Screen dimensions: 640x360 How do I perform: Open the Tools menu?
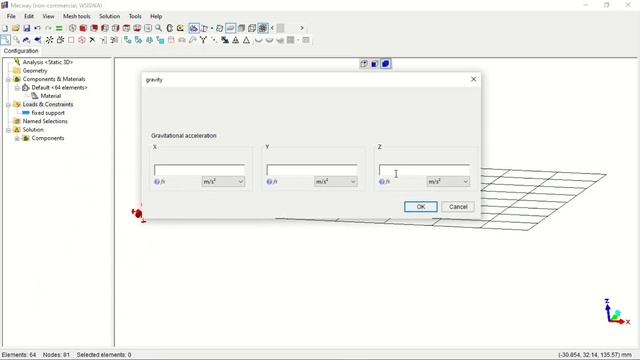(135, 16)
